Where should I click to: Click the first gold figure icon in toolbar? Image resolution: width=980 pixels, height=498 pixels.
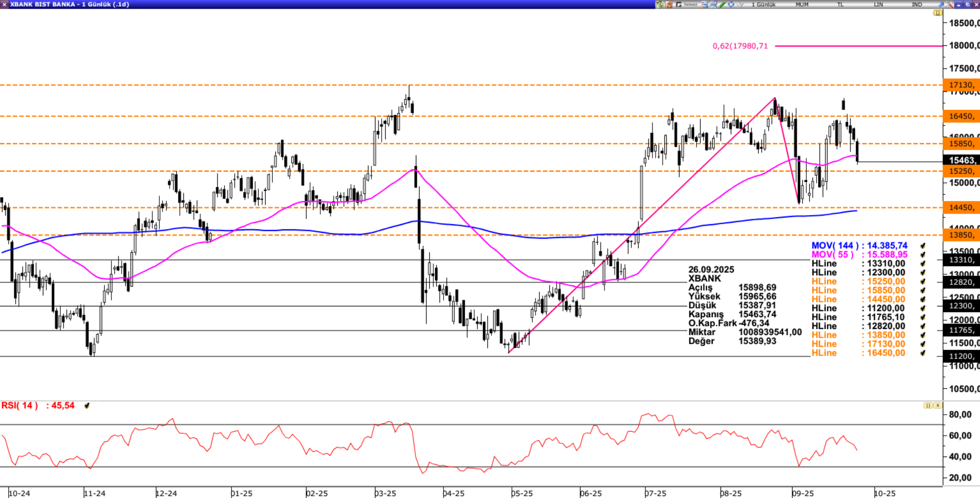click(660, 4)
